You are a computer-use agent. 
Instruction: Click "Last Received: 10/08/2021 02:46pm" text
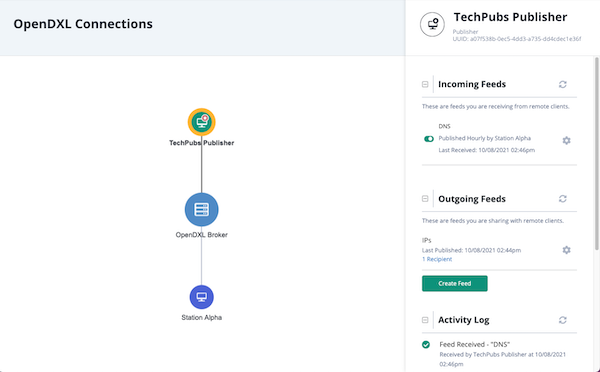pos(487,150)
